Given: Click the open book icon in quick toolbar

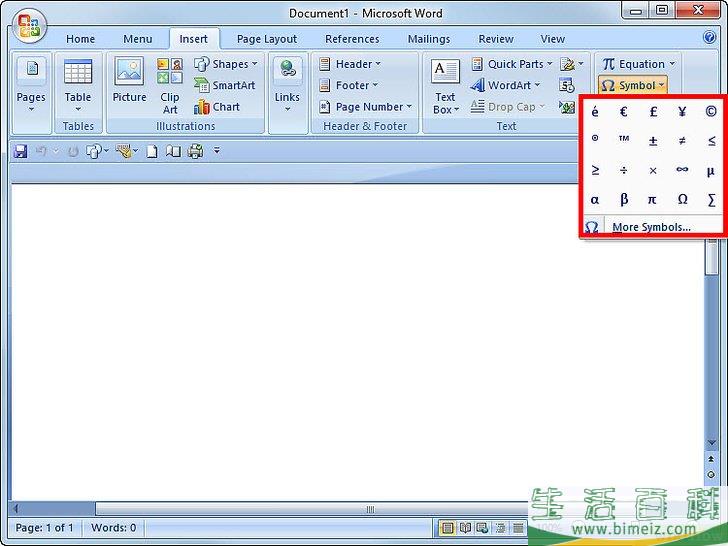Looking at the screenshot, I should (x=173, y=151).
